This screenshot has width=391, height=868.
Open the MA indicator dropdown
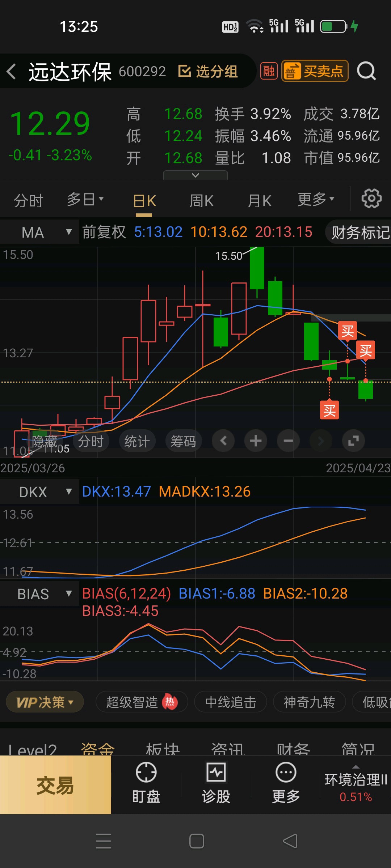39,232
